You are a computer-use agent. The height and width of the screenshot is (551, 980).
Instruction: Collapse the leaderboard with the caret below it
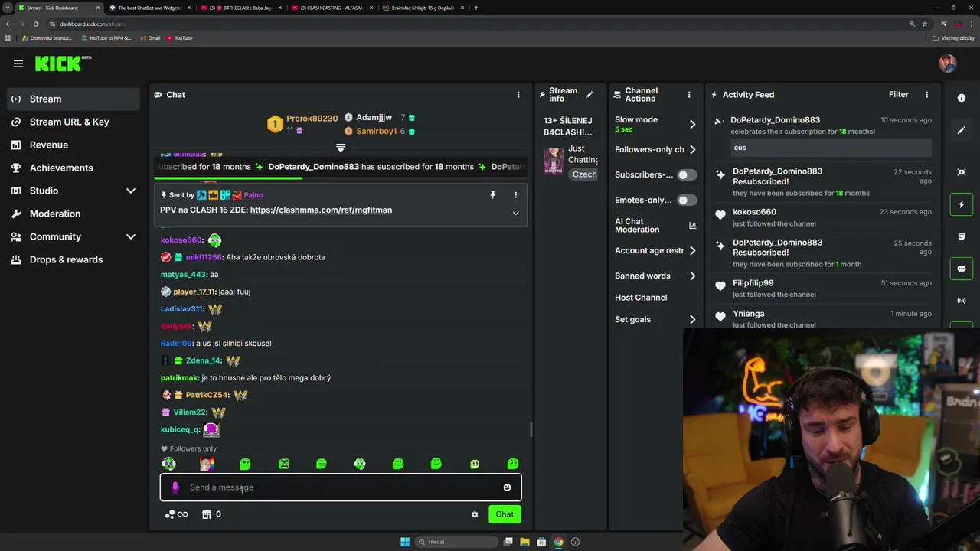[341, 148]
